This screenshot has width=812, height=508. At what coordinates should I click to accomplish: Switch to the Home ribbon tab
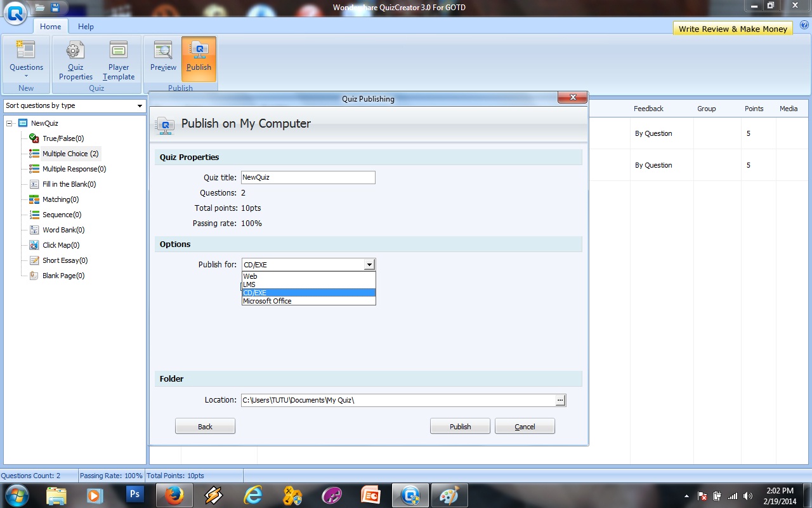click(50, 27)
